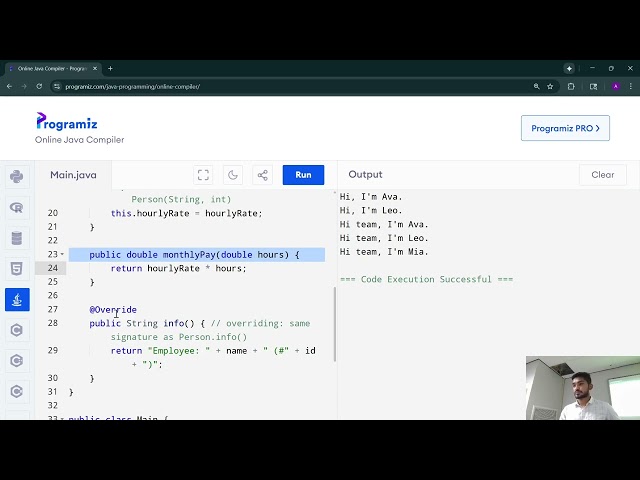
Task: Bookmark this page with star icon
Action: (550, 87)
